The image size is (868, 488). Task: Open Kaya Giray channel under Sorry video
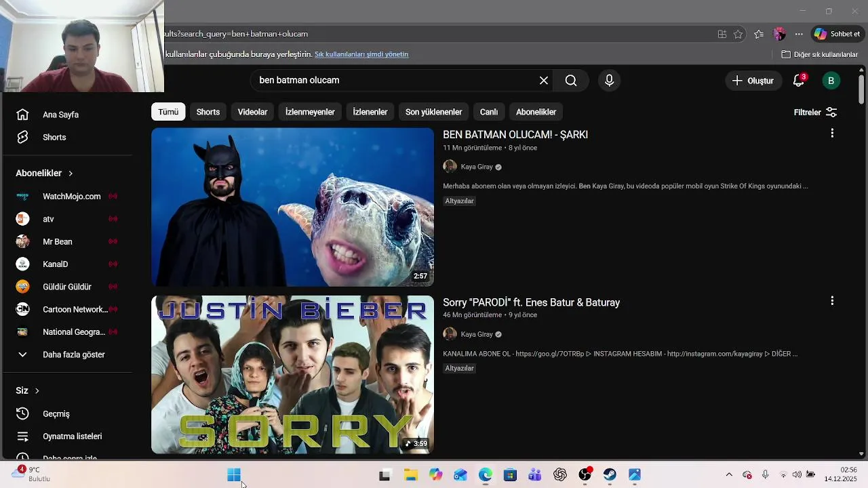[477, 334]
